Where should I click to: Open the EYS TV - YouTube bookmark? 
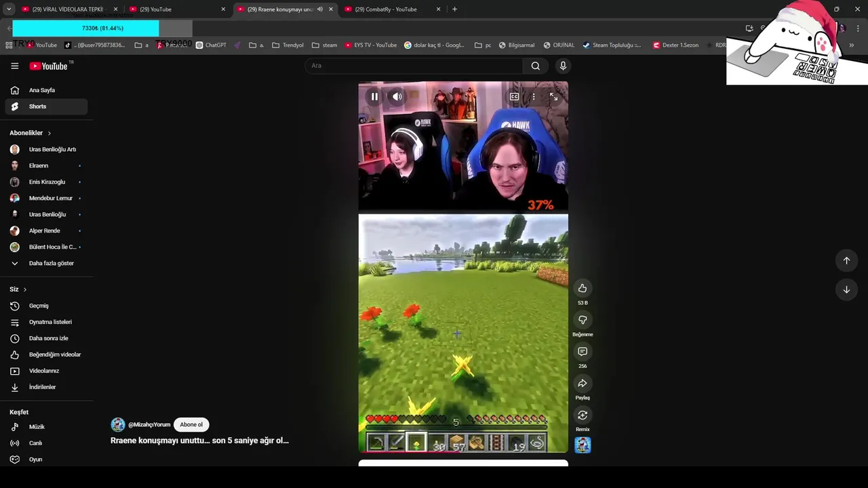(x=370, y=45)
